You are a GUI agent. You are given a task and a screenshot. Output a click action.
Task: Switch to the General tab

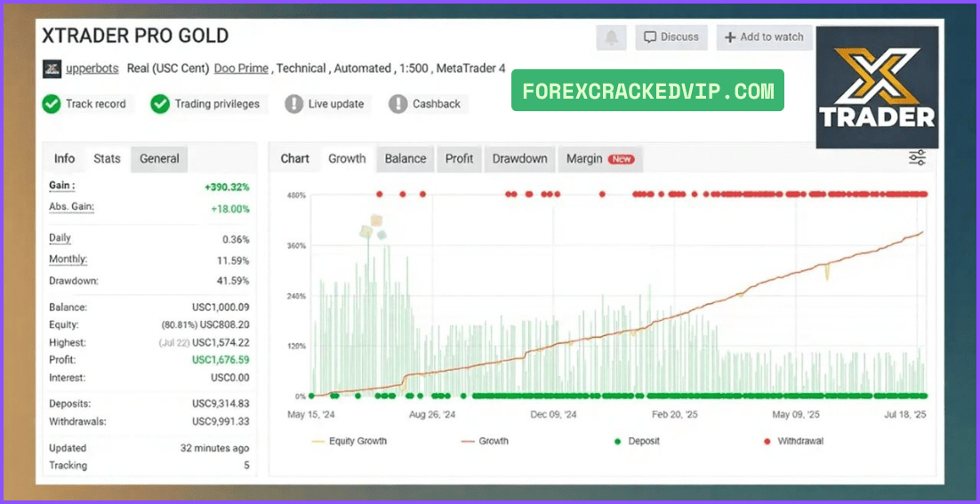[x=159, y=158]
